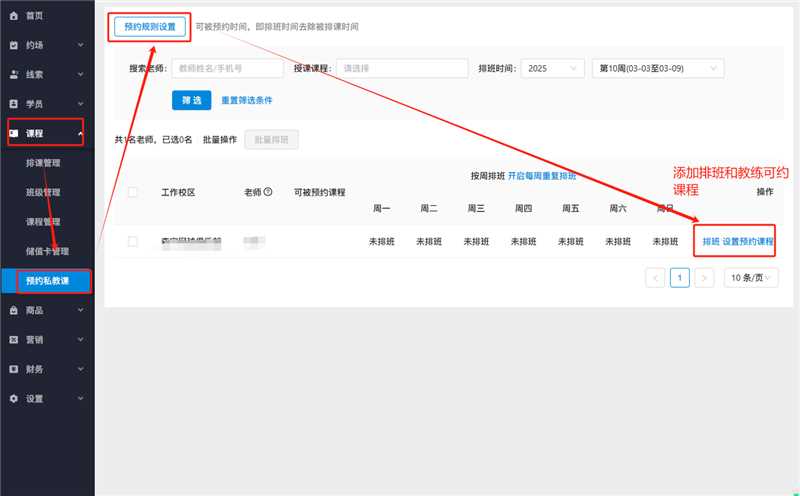Image resolution: width=800 pixels, height=496 pixels.
Task: Open the 第10周 week selection dropdown
Action: point(658,68)
